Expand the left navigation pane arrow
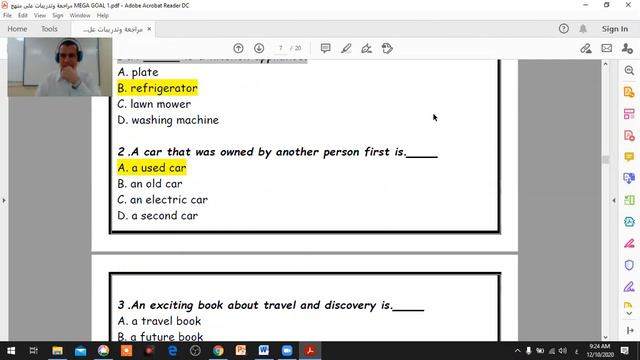Screen dimensions: 640x360 (4, 200)
